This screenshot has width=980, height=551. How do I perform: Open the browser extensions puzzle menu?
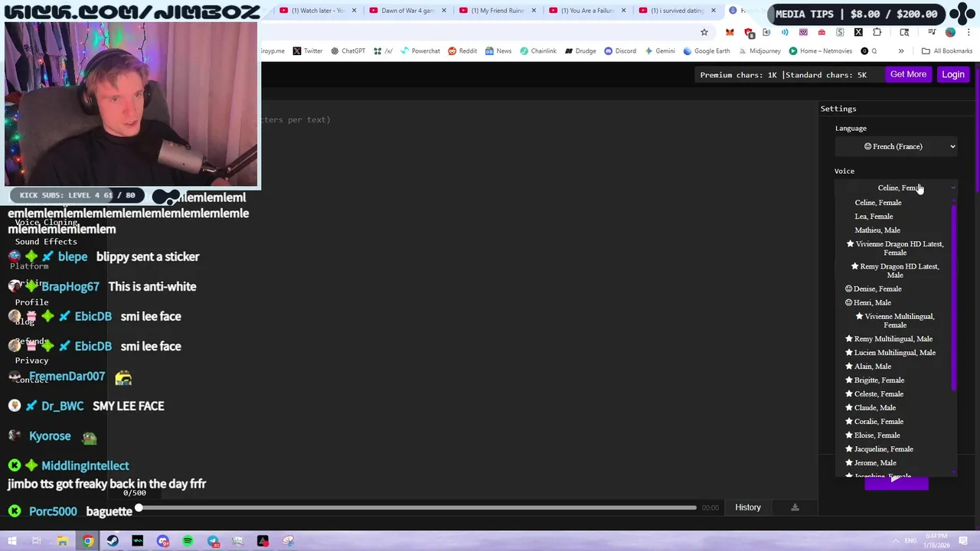(877, 32)
